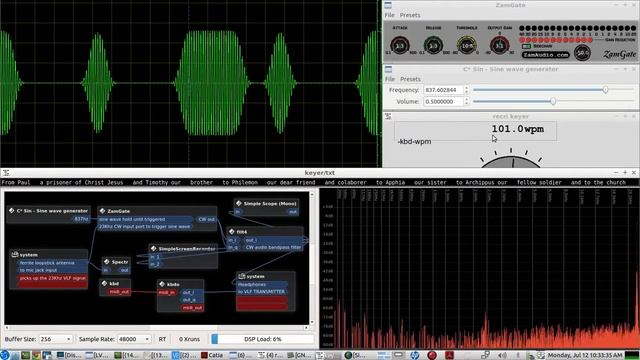Select kbdo midi_out port
This screenshot has width=640, height=360.
(191, 308)
